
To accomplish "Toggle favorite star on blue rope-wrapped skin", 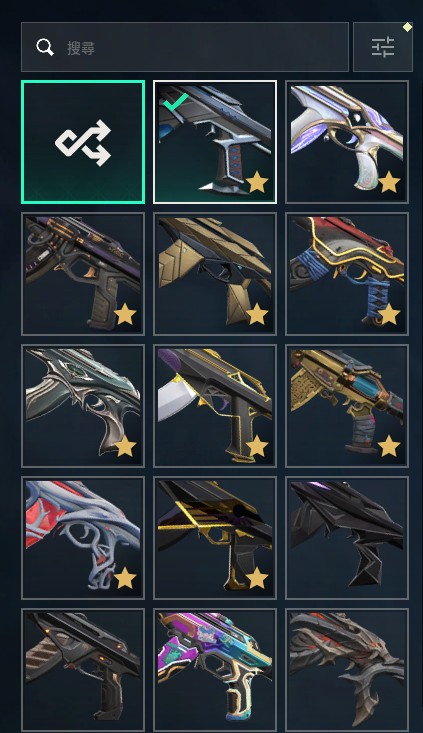I will coord(389,314).
